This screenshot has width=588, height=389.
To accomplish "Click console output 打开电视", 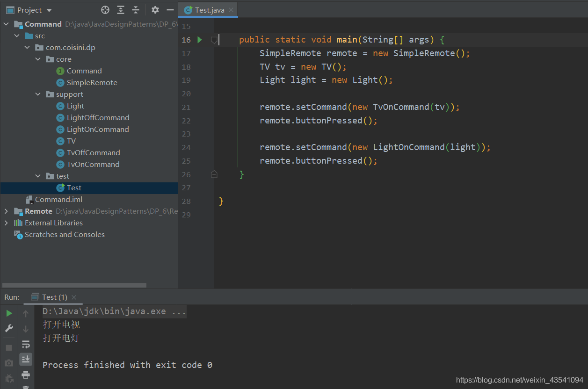I will 61,324.
